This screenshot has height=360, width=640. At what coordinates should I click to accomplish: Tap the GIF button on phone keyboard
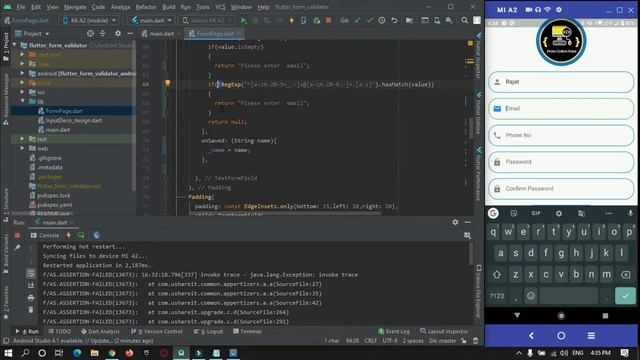pos(536,213)
